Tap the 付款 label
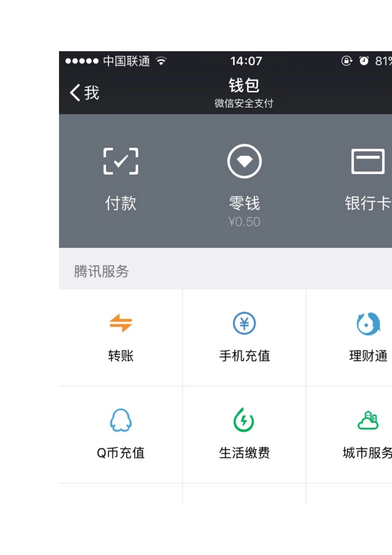Screen dimensions: 392x555 coord(120,203)
